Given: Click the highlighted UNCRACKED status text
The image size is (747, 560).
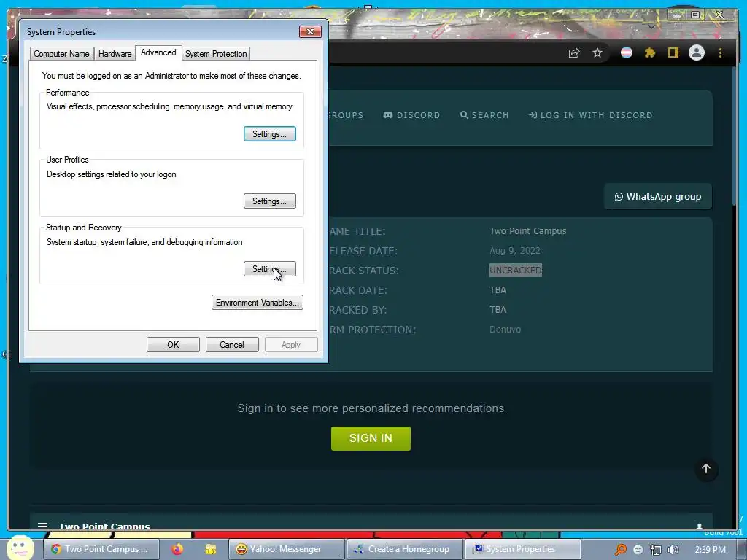Looking at the screenshot, I should tap(516, 270).
